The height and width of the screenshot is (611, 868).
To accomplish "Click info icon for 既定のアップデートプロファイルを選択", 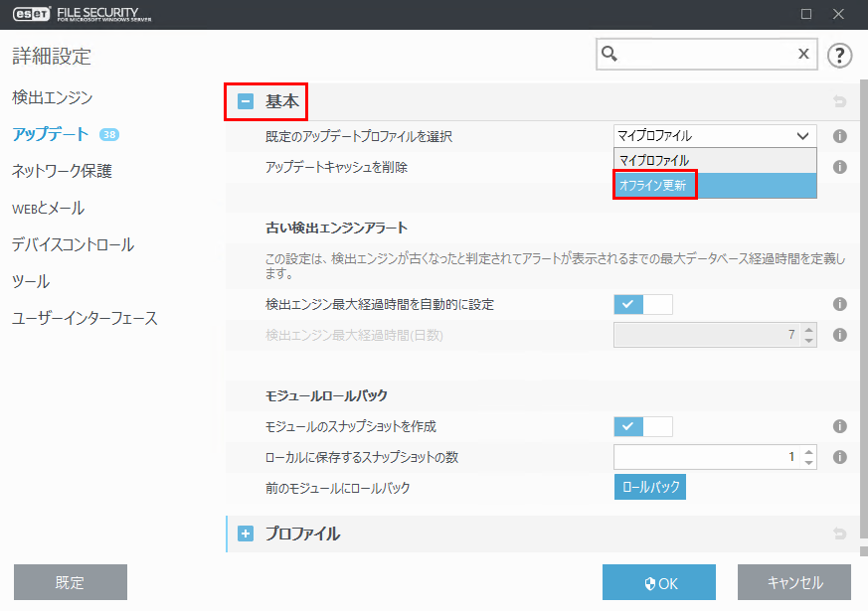I will [839, 136].
